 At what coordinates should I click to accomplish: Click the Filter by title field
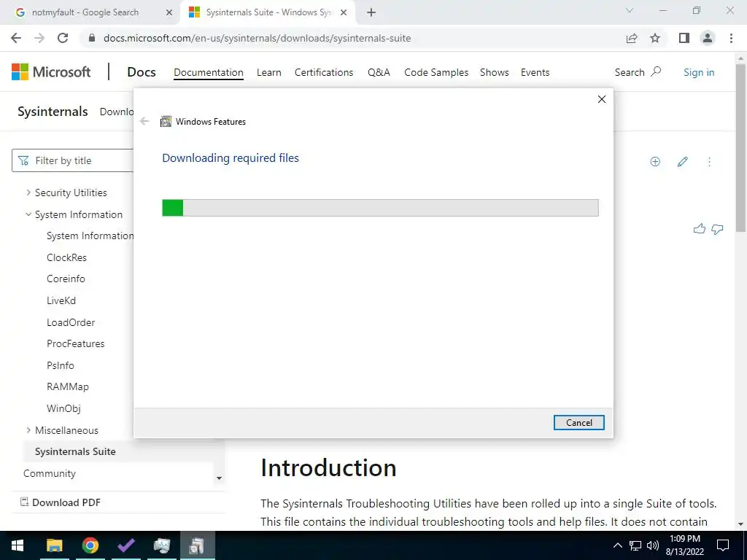click(x=73, y=160)
